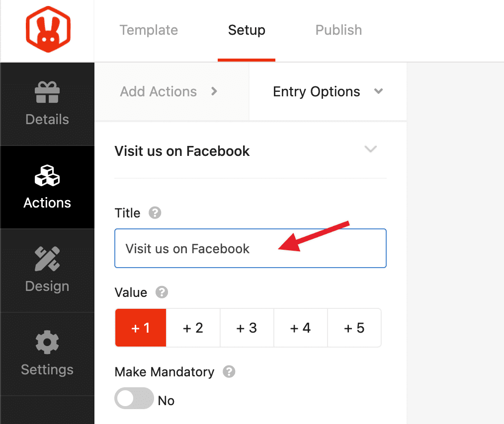Viewport: 504px width, 424px height.
Task: Select the +5 entry value
Action: (354, 328)
